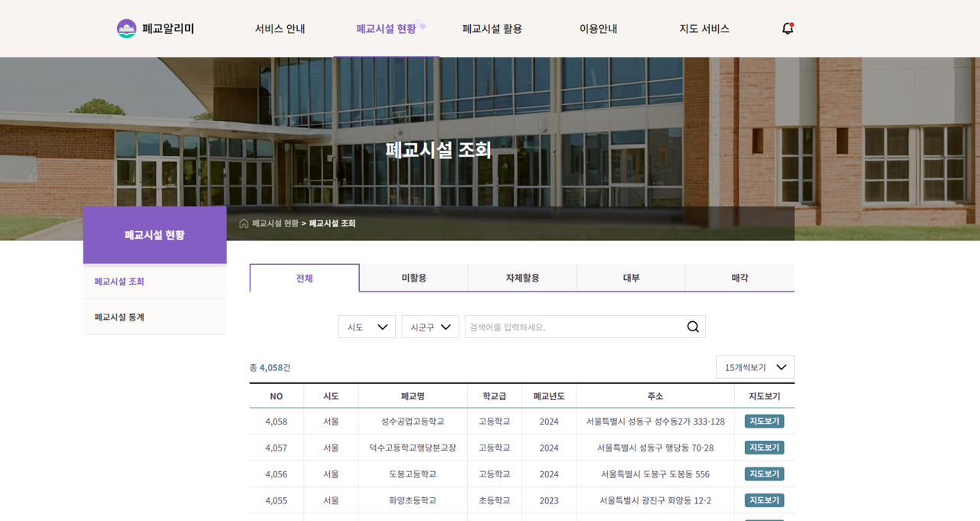
Task: Switch to the 매각 tab
Action: pyautogui.click(x=740, y=278)
